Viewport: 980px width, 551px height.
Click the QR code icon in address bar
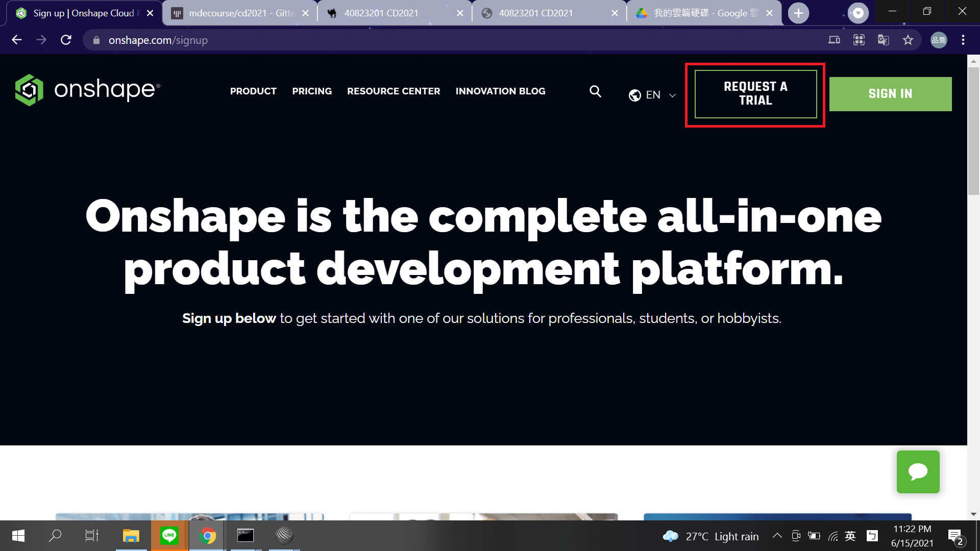pos(859,40)
